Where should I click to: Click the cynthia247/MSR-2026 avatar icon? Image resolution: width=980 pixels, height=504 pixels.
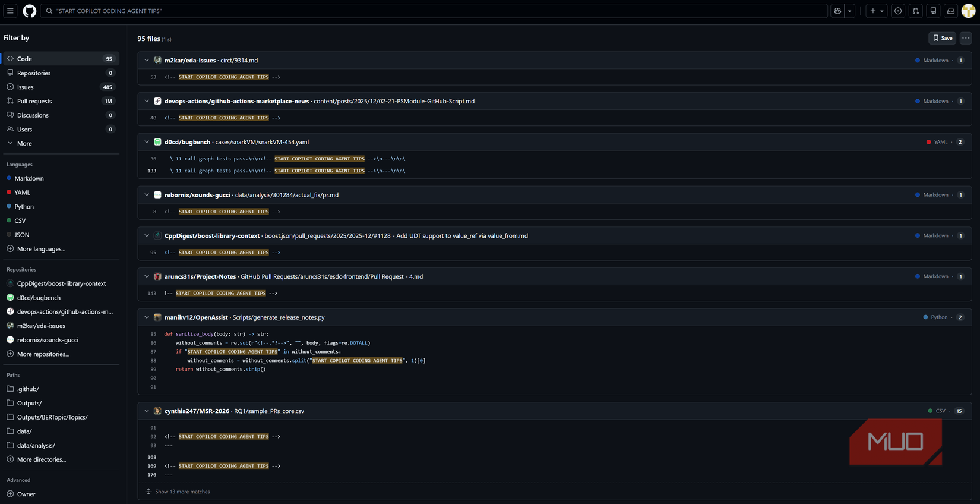(x=157, y=411)
